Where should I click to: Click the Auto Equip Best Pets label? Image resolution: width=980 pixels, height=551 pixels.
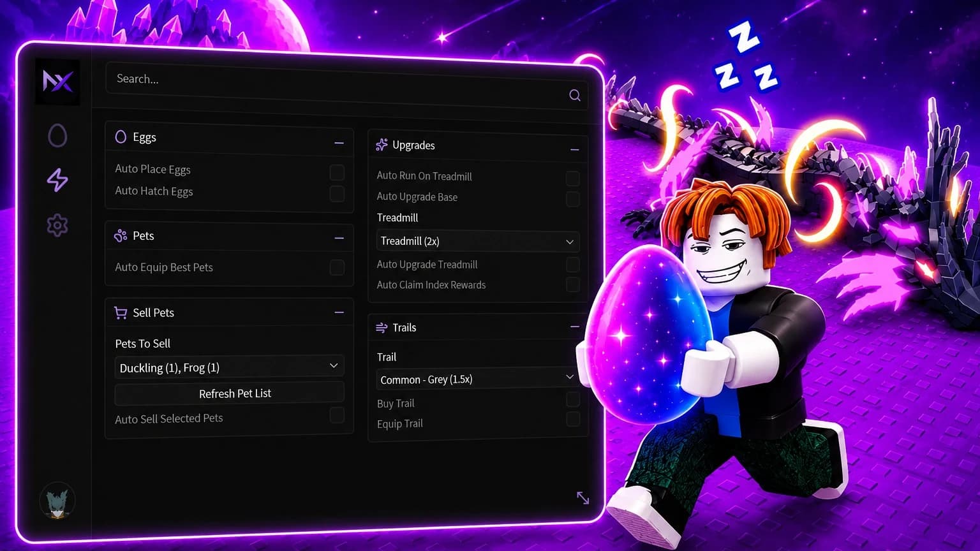pyautogui.click(x=164, y=267)
